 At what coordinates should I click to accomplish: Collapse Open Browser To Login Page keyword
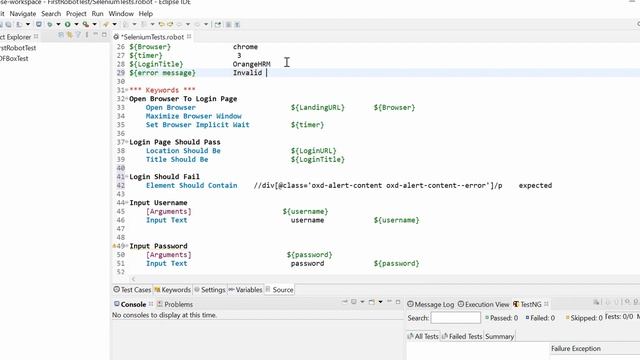[x=127, y=99]
